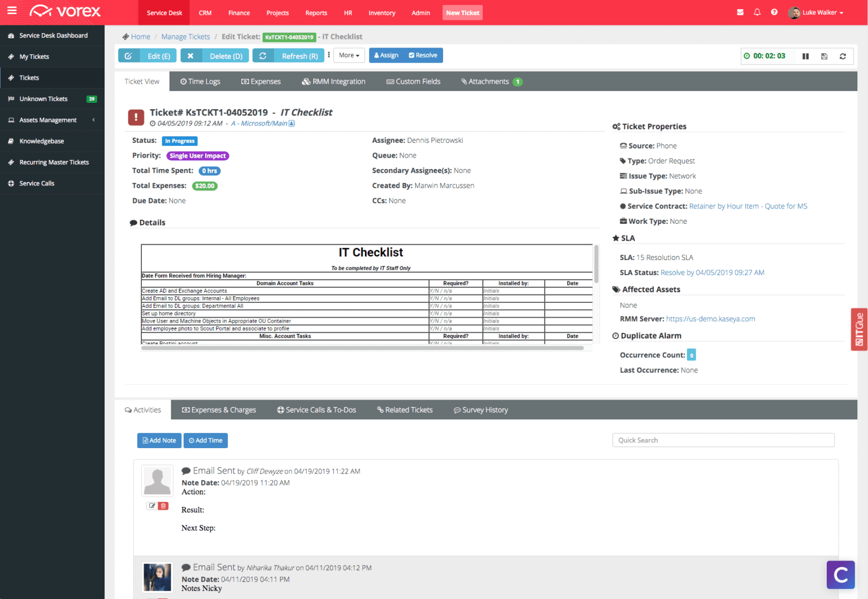Reset the ticket timer

pyautogui.click(x=843, y=56)
